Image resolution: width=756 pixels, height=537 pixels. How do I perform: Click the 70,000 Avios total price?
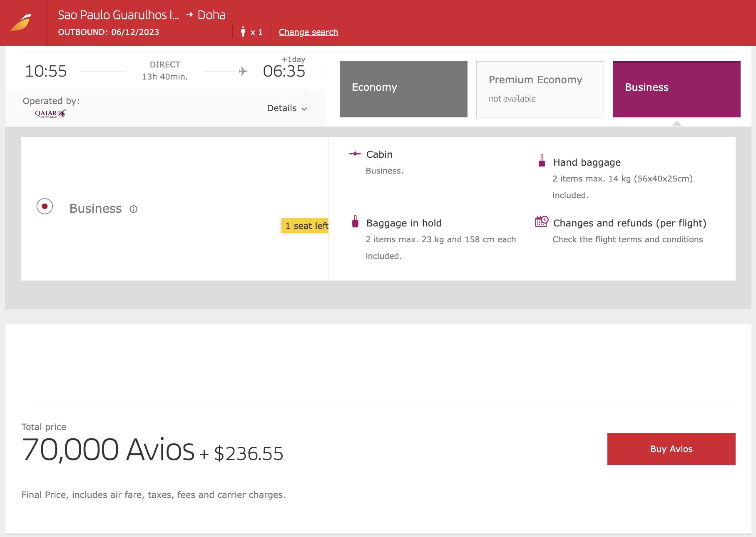click(108, 450)
